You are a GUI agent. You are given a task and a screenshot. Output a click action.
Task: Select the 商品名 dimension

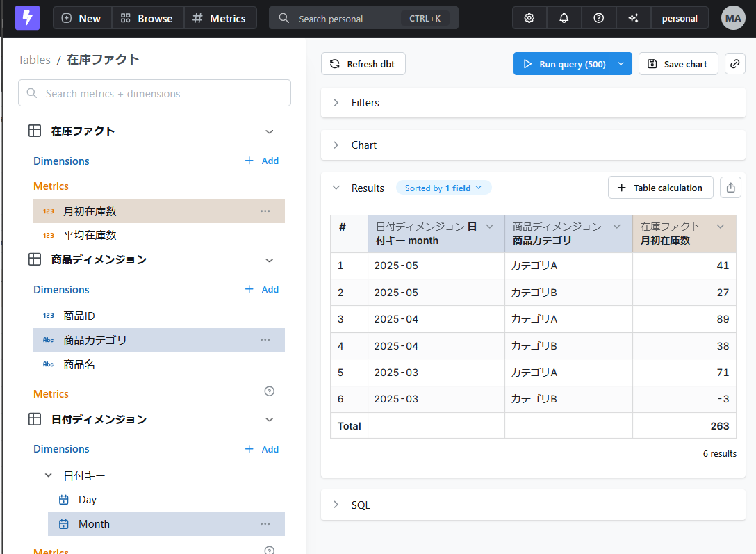159,364
